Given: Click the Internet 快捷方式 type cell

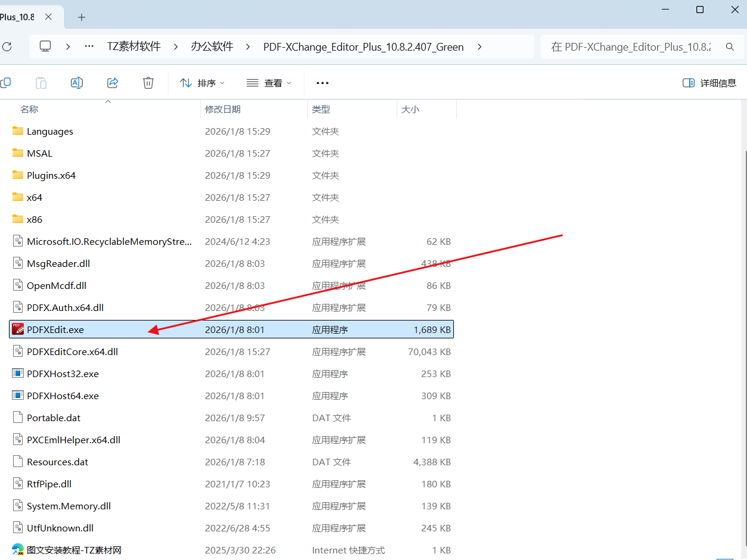Looking at the screenshot, I should (348, 550).
